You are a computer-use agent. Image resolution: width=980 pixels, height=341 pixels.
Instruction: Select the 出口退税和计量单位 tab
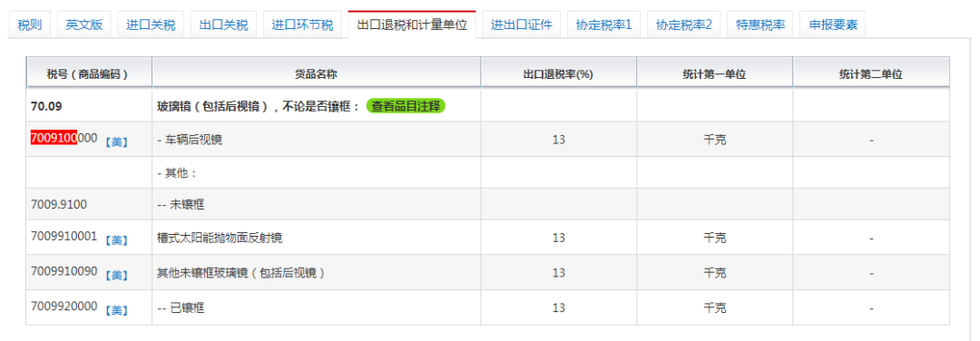tap(412, 25)
